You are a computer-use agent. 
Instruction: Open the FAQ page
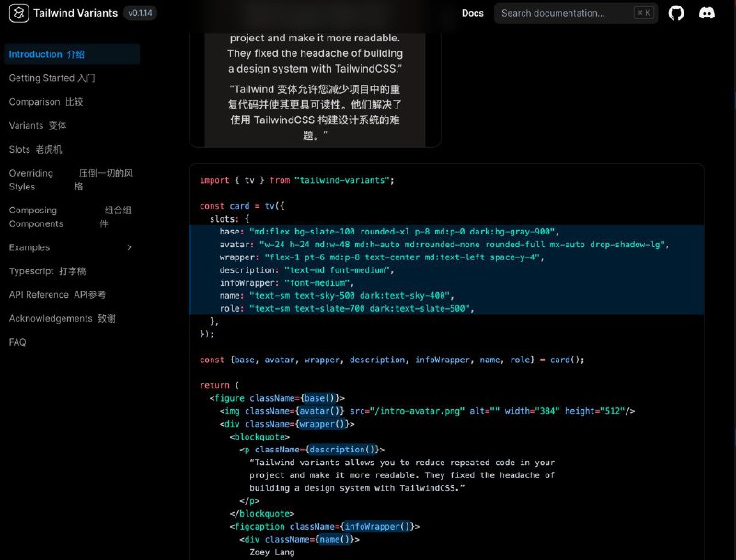17,341
